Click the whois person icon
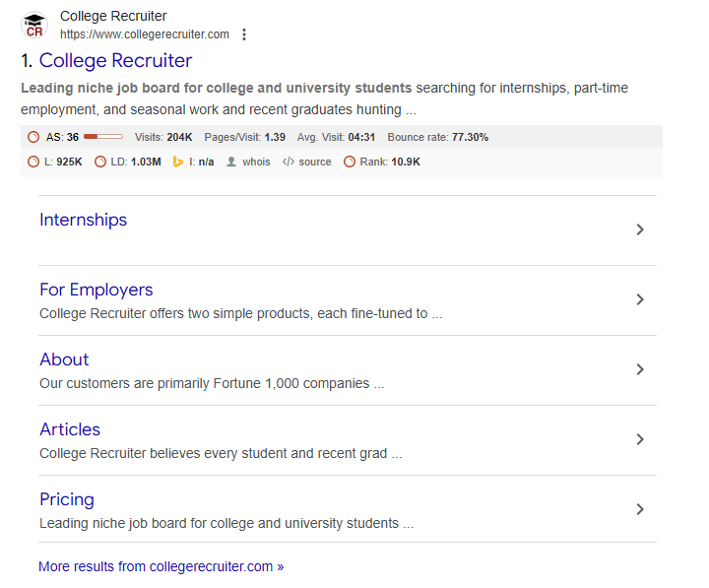The image size is (709, 588). [x=231, y=162]
